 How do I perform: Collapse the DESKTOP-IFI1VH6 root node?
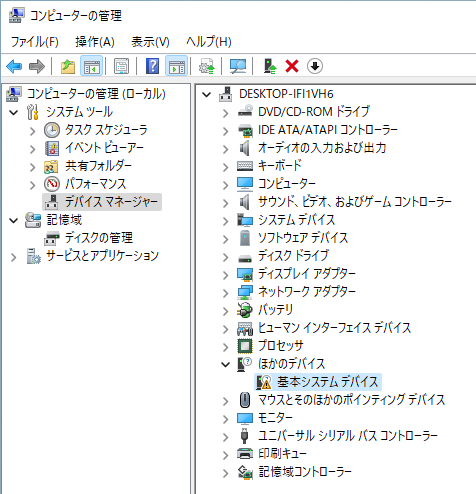[207, 95]
